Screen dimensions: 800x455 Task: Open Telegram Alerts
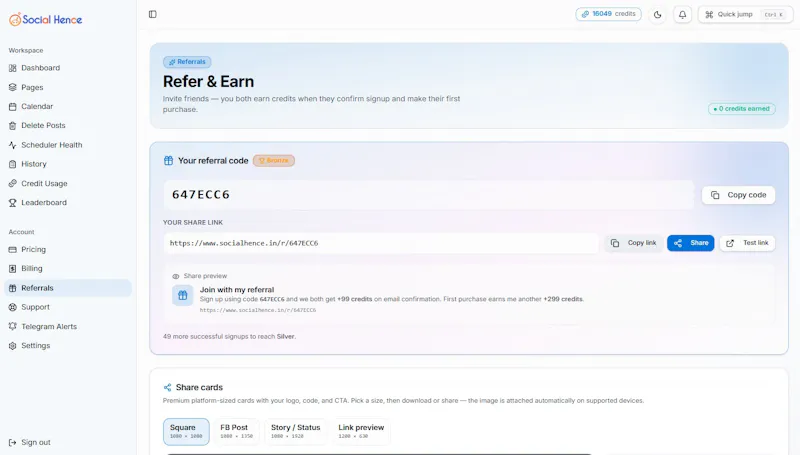click(x=68, y=326)
